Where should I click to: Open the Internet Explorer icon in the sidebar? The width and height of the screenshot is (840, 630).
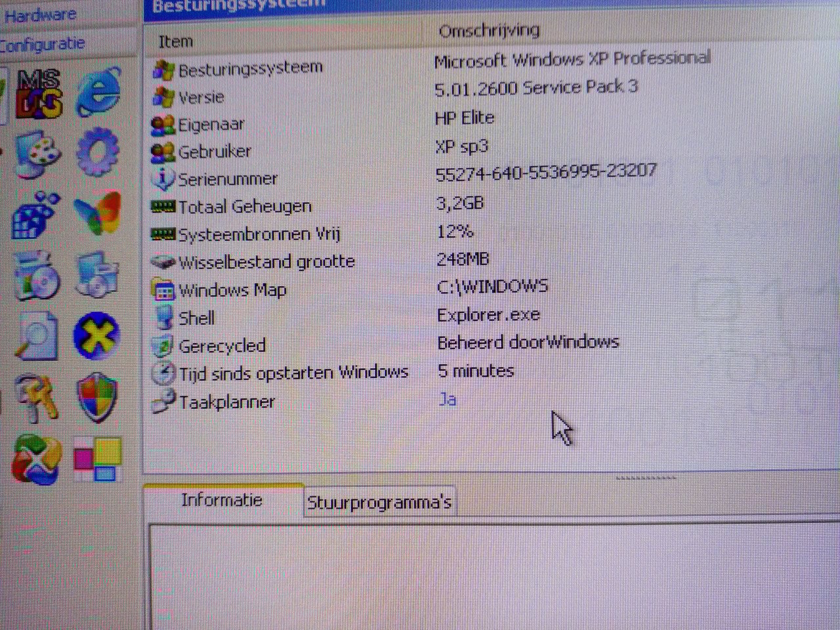[x=99, y=91]
